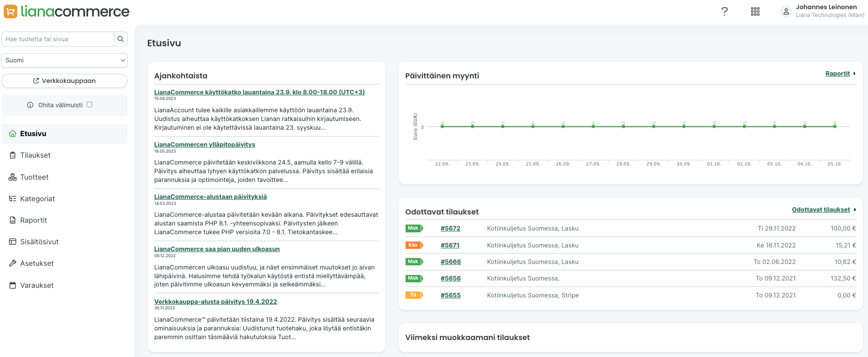
Task: Click the chart data point for 05.10.
Action: (x=835, y=126)
